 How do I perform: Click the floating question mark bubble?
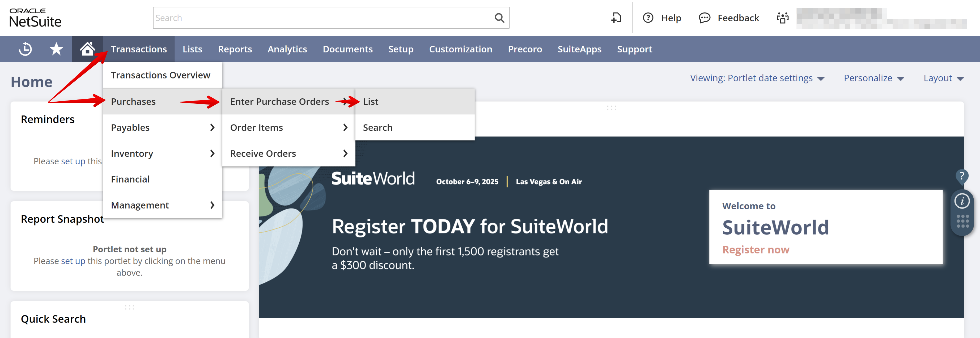click(962, 177)
